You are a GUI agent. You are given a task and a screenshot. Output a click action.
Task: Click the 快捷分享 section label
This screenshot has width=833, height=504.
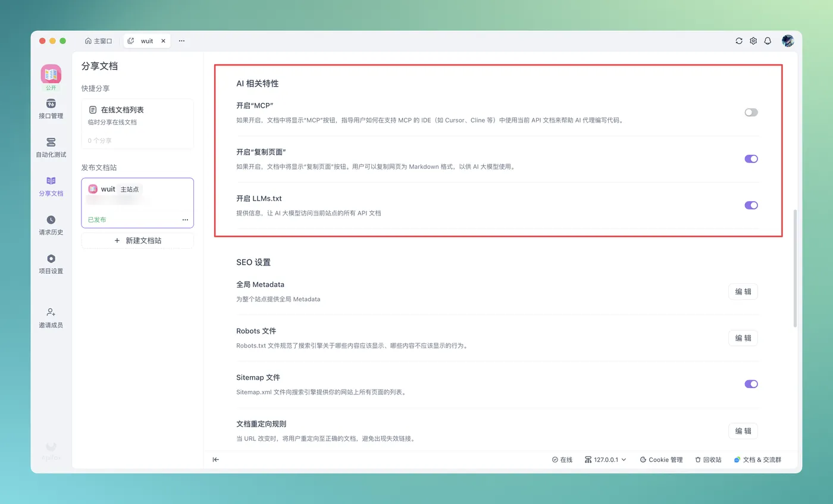coord(96,89)
